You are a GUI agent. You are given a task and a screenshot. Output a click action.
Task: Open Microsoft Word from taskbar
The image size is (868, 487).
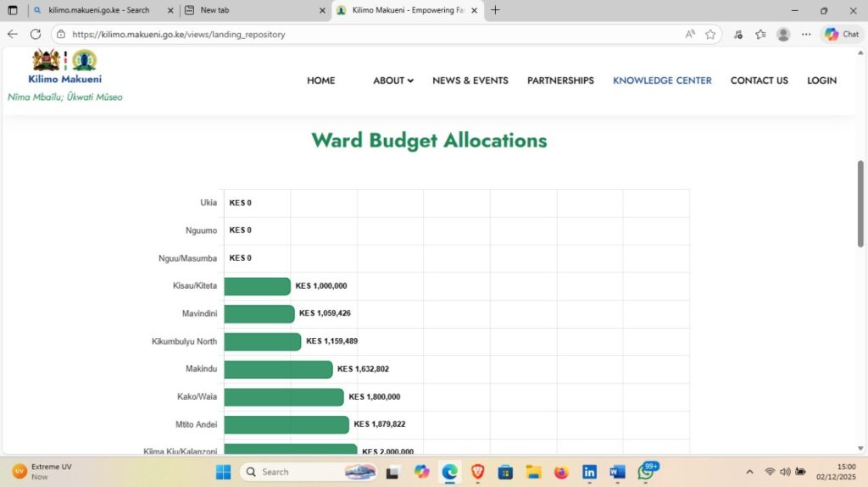[617, 472]
